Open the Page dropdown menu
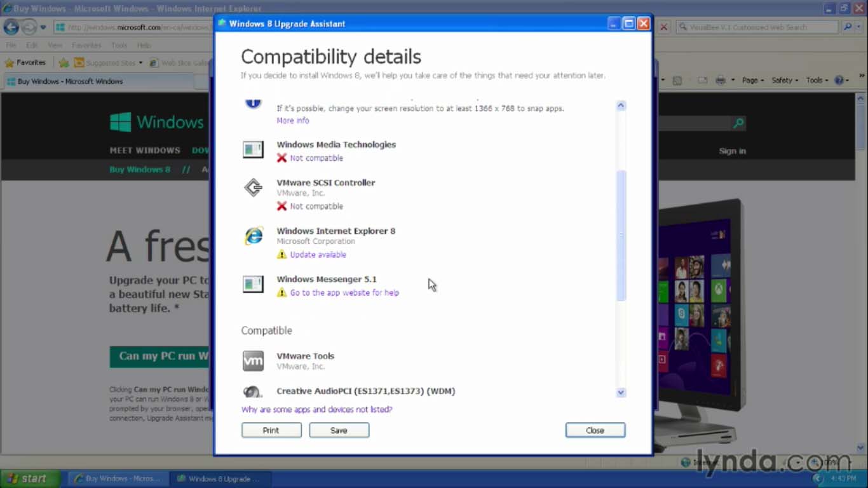Viewport: 868px width, 488px height. click(x=752, y=81)
